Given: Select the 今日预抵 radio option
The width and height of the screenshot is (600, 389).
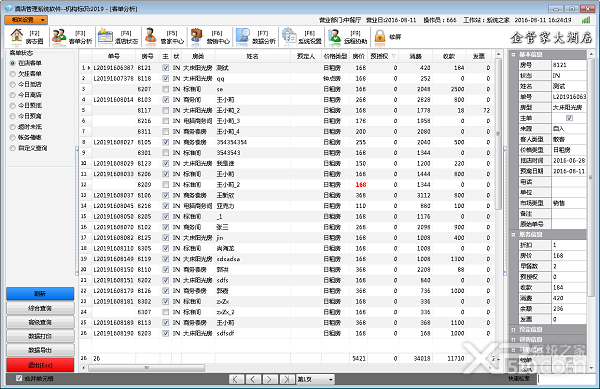Looking at the screenshot, I should (x=13, y=106).
